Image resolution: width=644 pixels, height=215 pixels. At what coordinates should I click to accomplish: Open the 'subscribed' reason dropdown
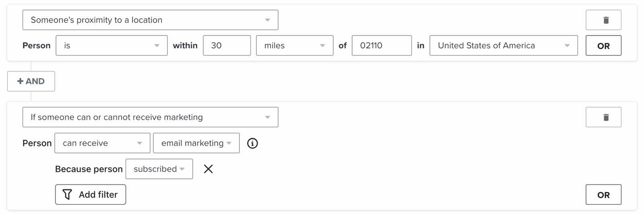coord(159,169)
